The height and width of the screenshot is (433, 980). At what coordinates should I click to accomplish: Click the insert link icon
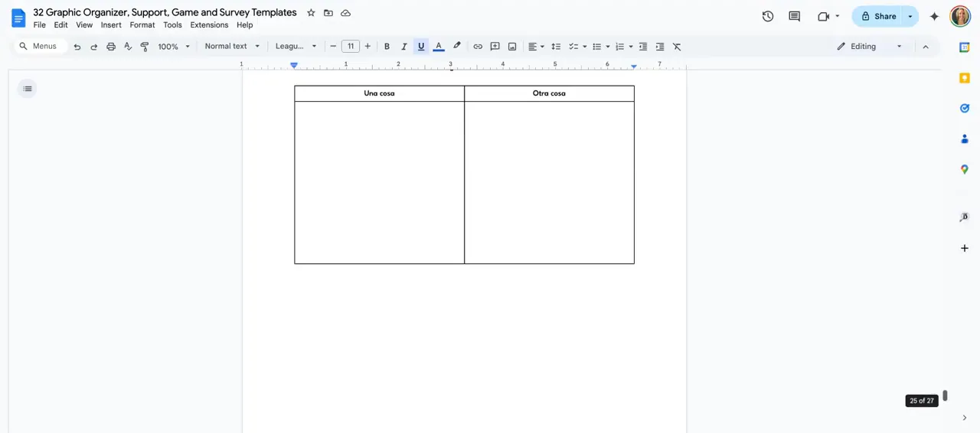tap(478, 47)
